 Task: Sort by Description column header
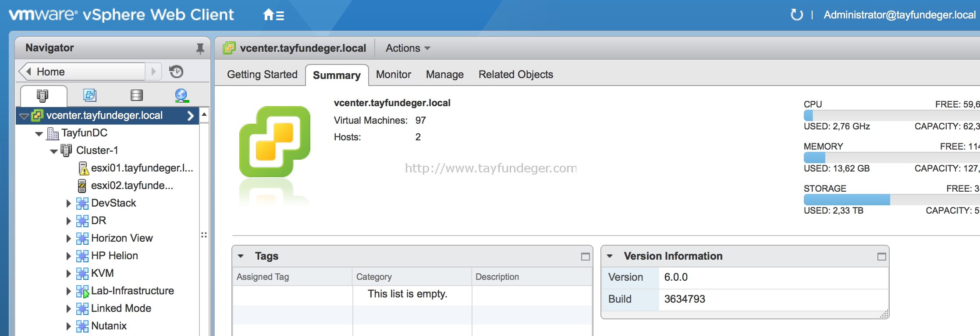click(x=532, y=277)
